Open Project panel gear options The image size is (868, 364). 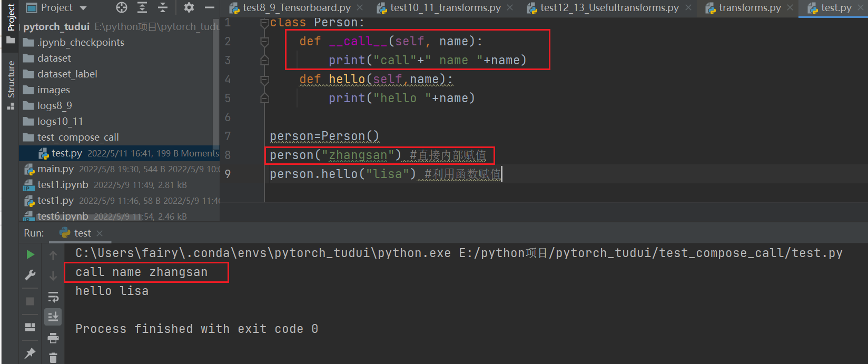(x=189, y=7)
